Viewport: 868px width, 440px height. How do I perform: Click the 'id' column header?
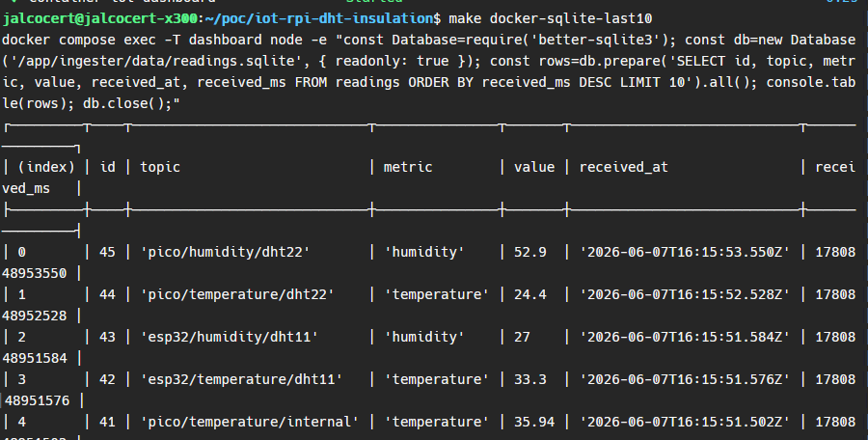click(107, 167)
